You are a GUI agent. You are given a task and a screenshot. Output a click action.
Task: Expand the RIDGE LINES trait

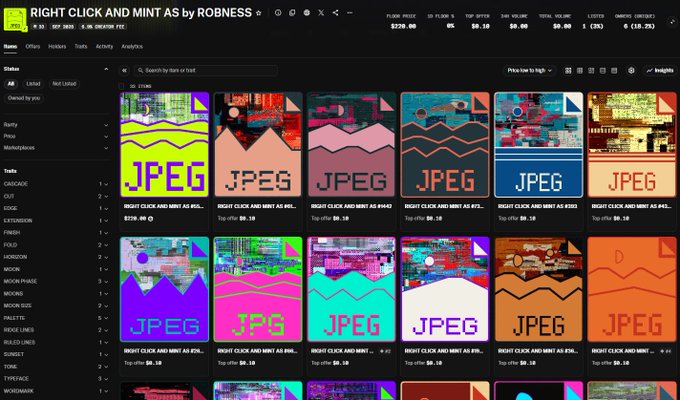[x=56, y=330]
